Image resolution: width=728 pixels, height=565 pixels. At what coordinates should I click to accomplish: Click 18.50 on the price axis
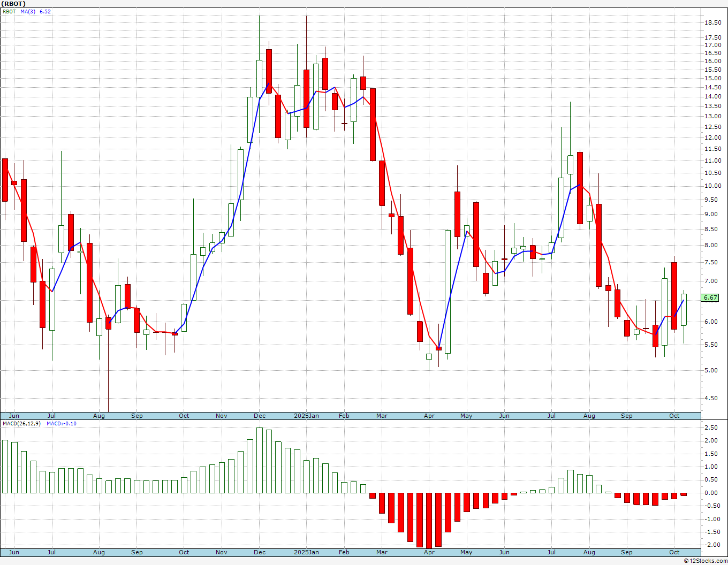(712, 22)
